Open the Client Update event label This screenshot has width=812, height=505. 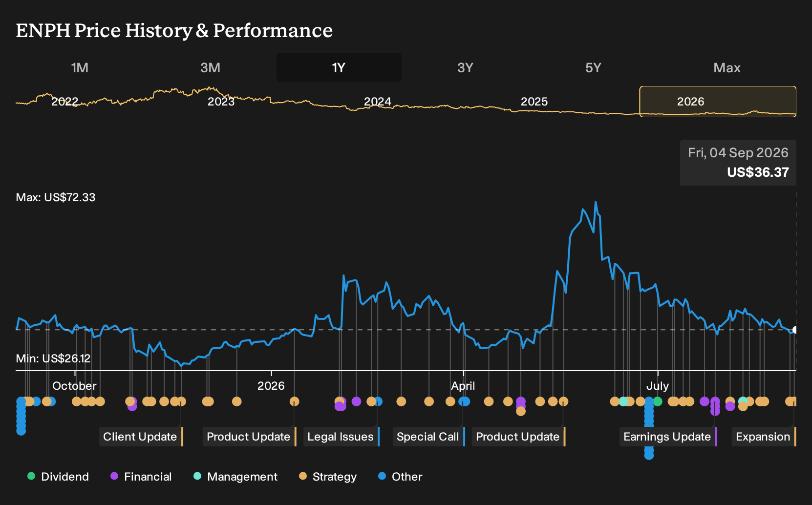pyautogui.click(x=141, y=437)
